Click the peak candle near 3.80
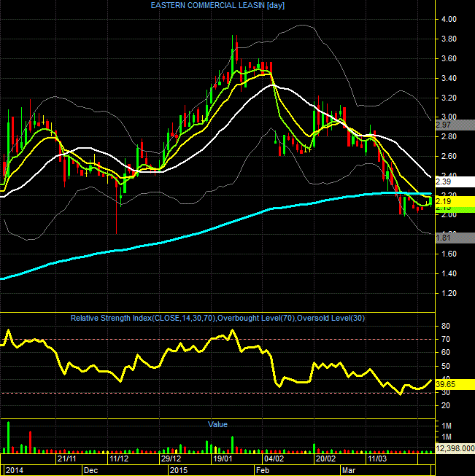 233,55
